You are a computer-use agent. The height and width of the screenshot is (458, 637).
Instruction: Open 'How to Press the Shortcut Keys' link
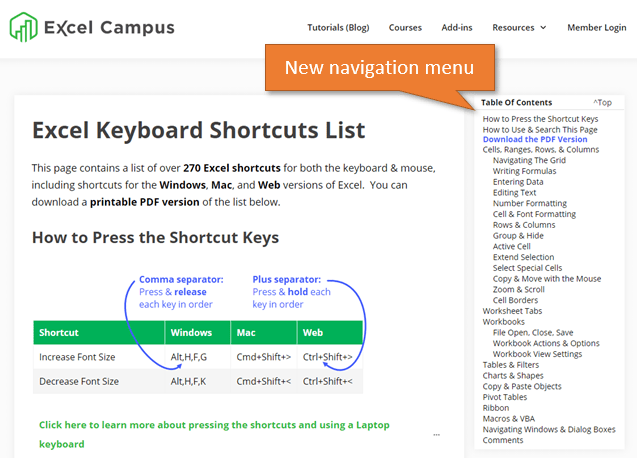540,119
